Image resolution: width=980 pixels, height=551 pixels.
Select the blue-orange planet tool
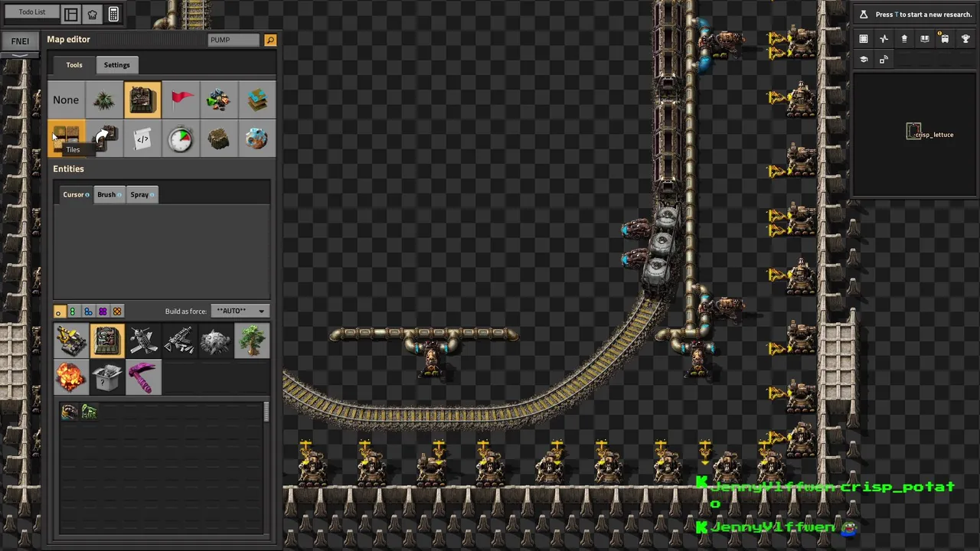coord(257,139)
